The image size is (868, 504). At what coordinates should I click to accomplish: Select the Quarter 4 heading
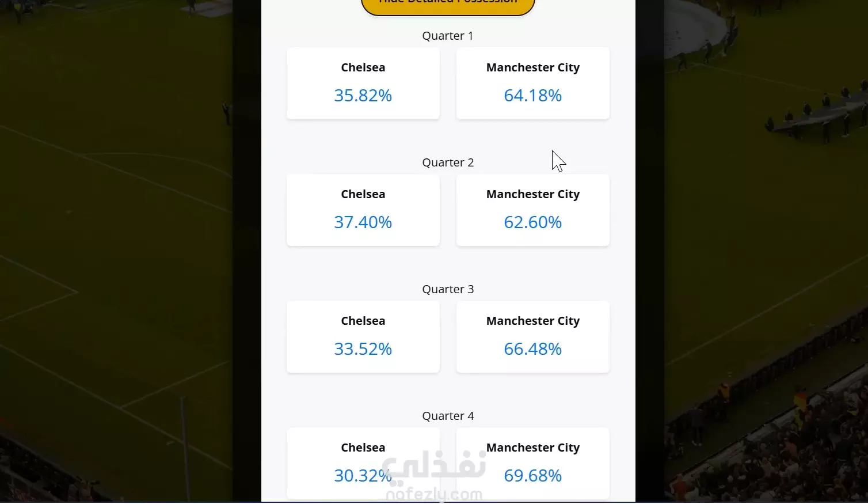coord(448,416)
